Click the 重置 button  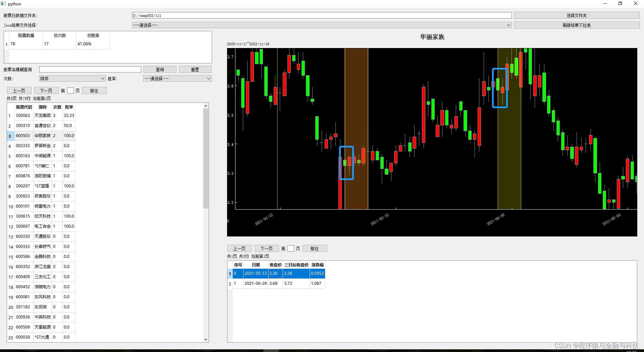[x=195, y=70]
